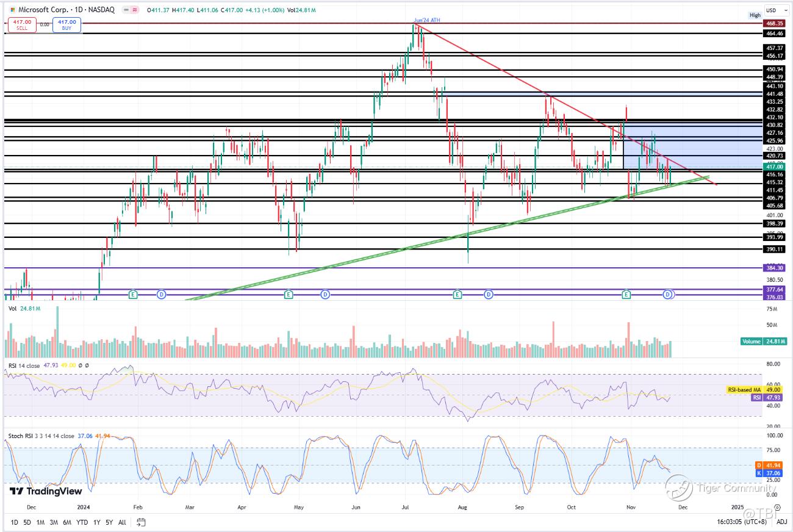The width and height of the screenshot is (793, 532).
Task: Click the 441.48 price level label
Action: click(775, 93)
